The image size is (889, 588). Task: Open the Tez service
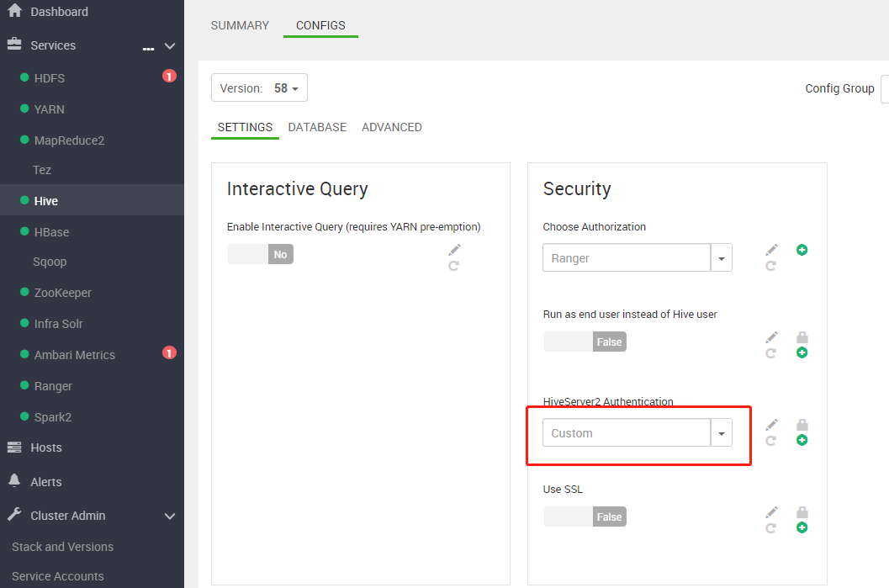[42, 170]
